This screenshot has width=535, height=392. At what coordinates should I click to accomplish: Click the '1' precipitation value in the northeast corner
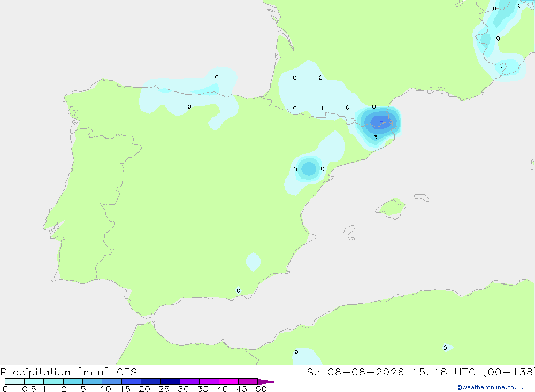[502, 69]
